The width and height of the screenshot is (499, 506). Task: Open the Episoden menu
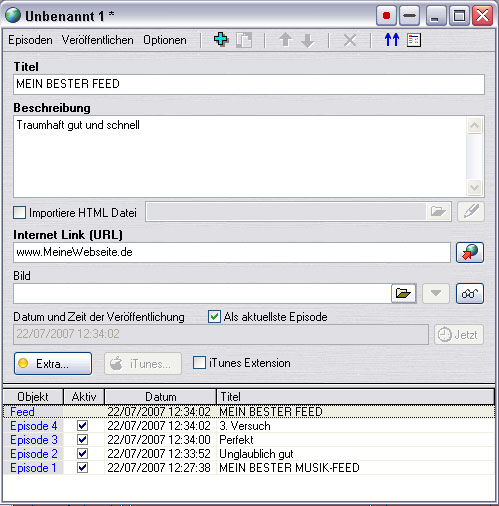pyautogui.click(x=30, y=40)
